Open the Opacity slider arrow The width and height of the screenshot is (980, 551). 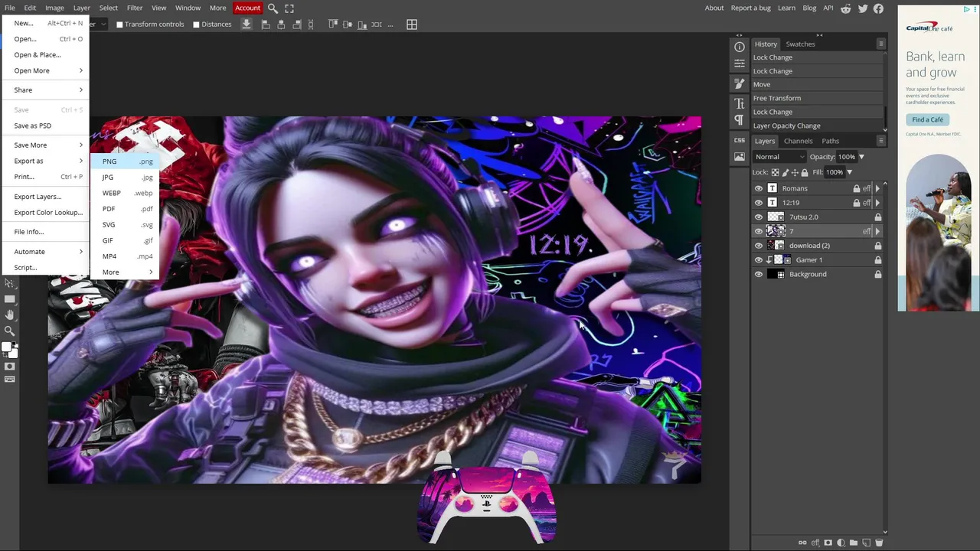coord(861,157)
